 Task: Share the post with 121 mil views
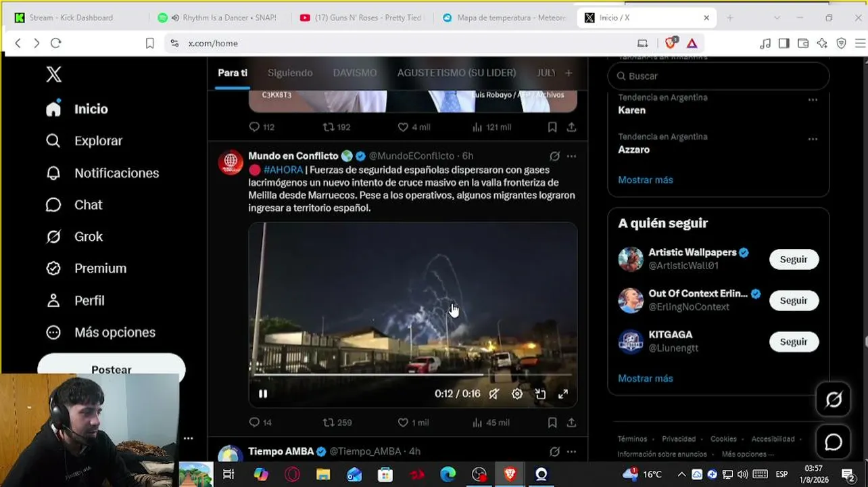tap(571, 127)
